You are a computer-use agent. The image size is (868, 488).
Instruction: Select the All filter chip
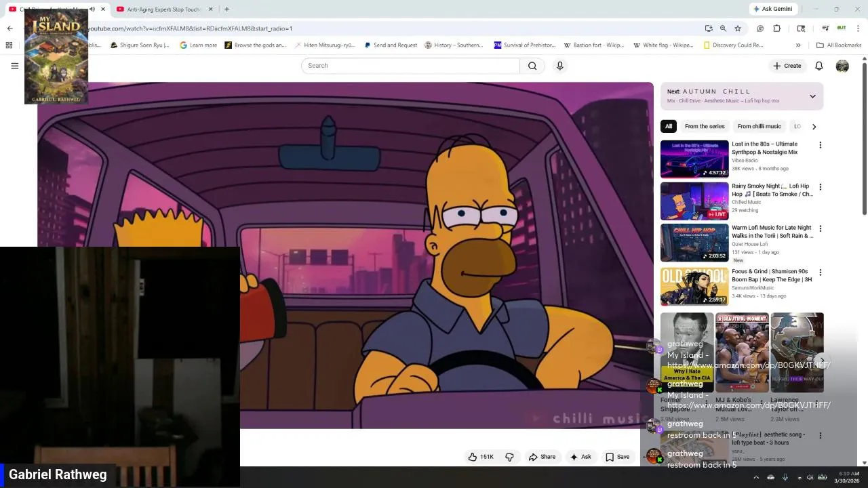669,126
